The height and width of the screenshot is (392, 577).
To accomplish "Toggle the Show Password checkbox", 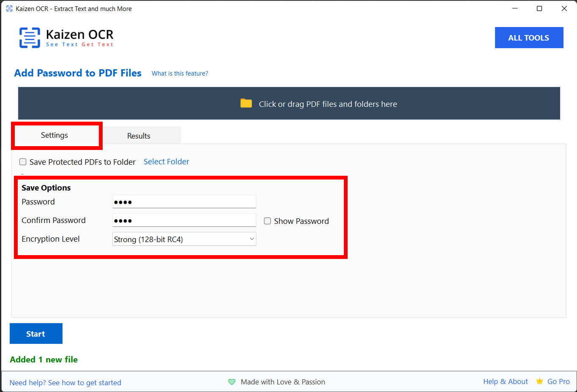I will (x=267, y=221).
